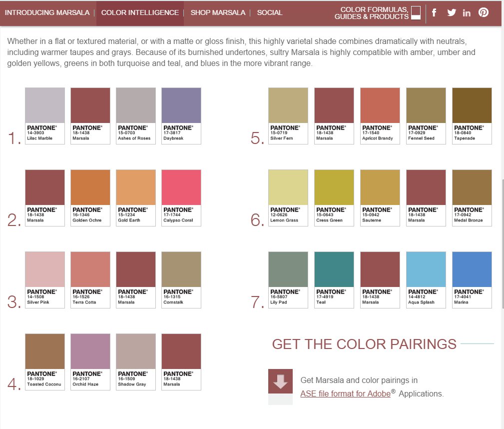
Task: Choose the Cornstalk swatch
Action: tap(181, 280)
